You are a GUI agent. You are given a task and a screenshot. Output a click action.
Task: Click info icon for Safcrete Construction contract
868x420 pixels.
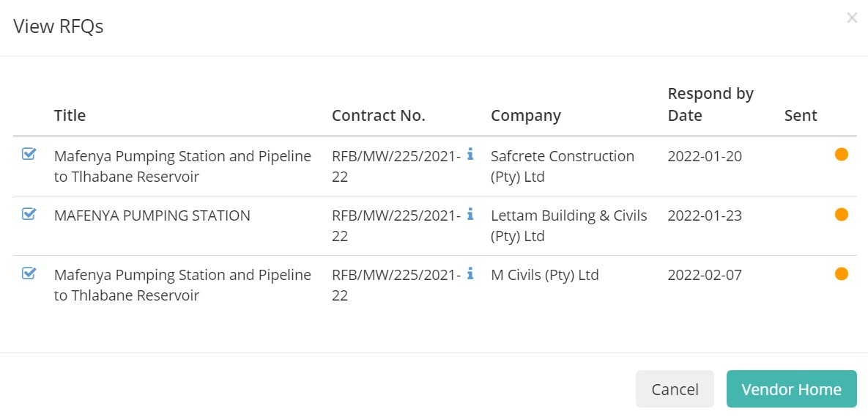tap(470, 154)
